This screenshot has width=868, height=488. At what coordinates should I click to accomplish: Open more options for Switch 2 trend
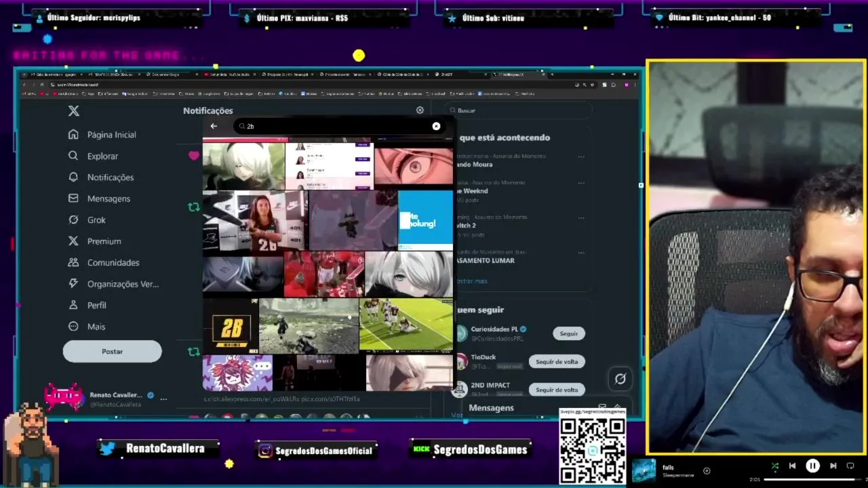[581, 218]
